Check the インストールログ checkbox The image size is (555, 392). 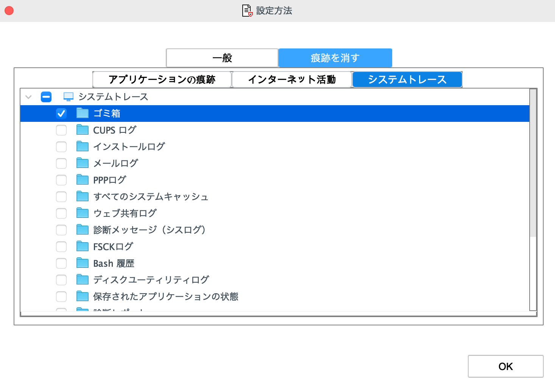click(x=61, y=146)
